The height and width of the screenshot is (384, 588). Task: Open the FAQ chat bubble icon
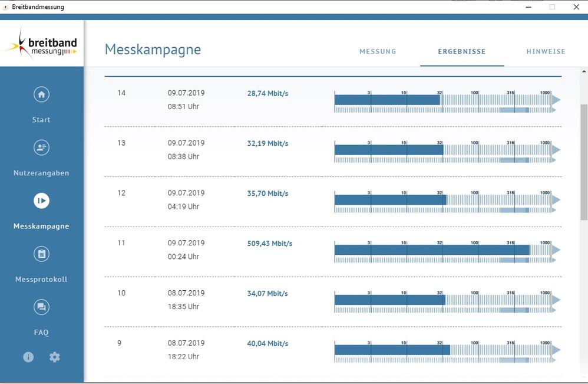point(41,307)
